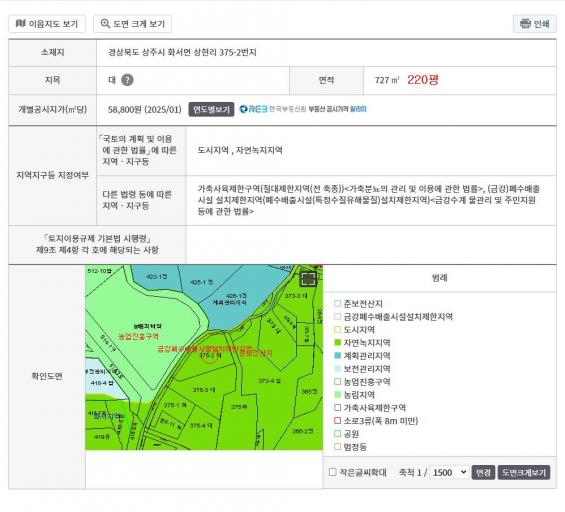Toggle the 공원 legend checkbox

coord(338,433)
